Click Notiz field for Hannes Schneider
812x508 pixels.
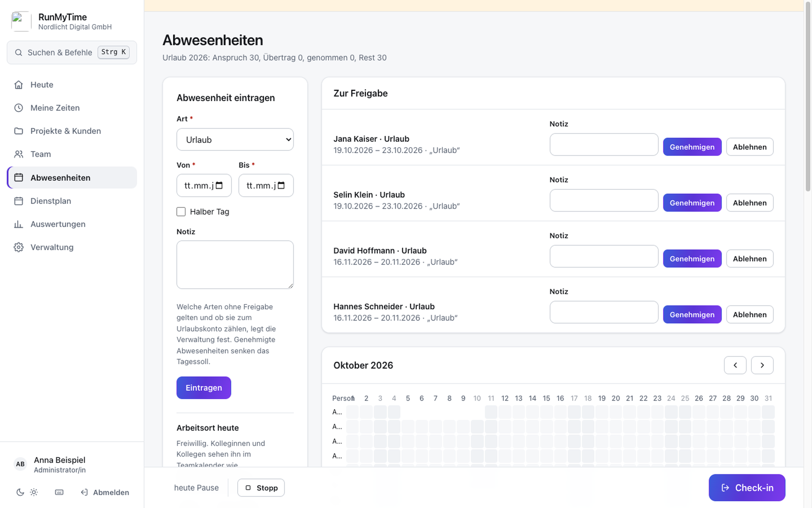[x=604, y=312]
